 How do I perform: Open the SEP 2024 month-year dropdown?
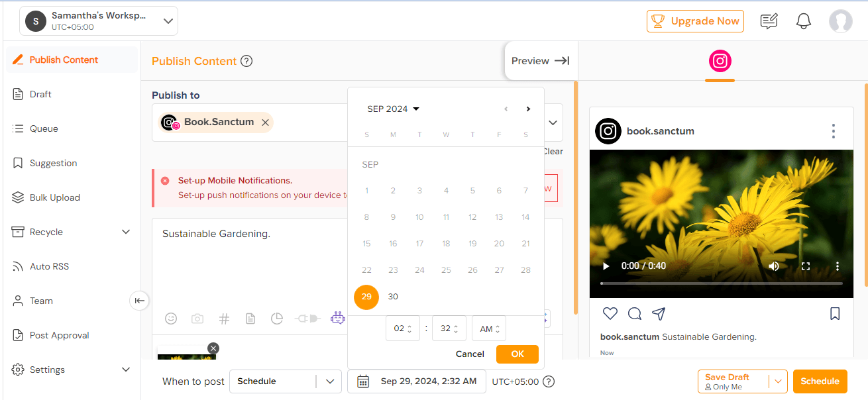tap(394, 109)
